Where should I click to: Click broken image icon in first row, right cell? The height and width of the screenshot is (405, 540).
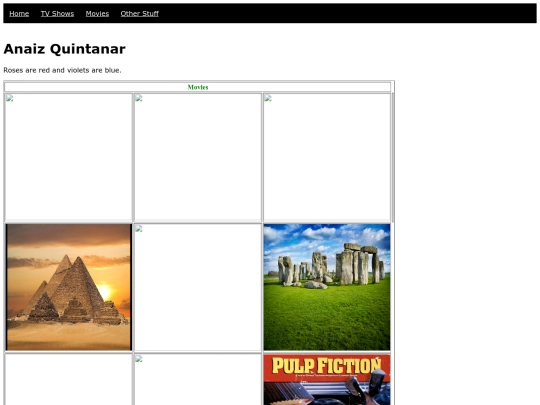coord(268,98)
